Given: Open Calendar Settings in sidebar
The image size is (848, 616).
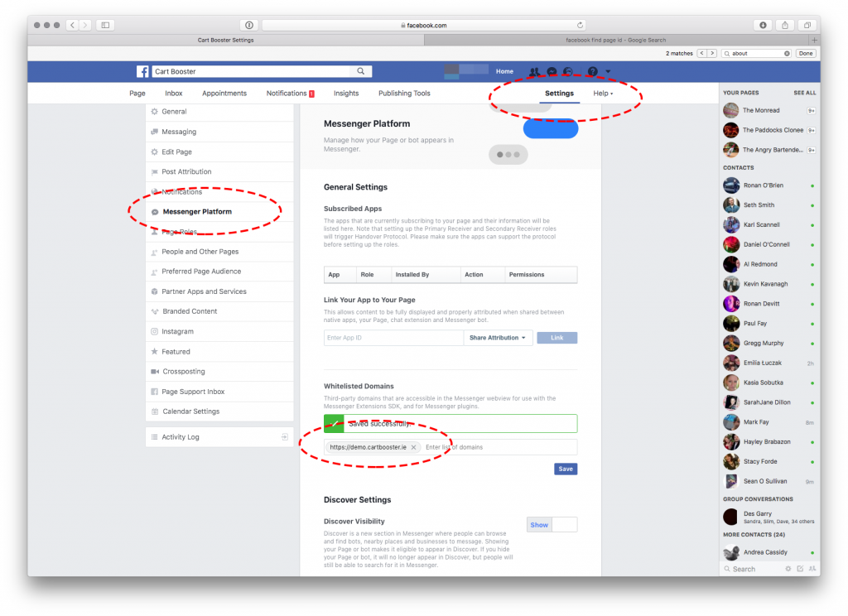Looking at the screenshot, I should pyautogui.click(x=219, y=411).
